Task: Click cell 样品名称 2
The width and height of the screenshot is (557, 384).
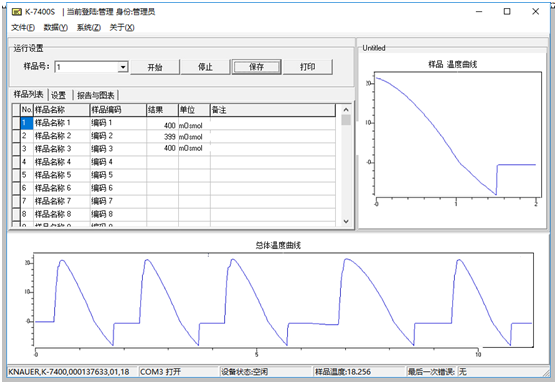Action: pos(61,136)
